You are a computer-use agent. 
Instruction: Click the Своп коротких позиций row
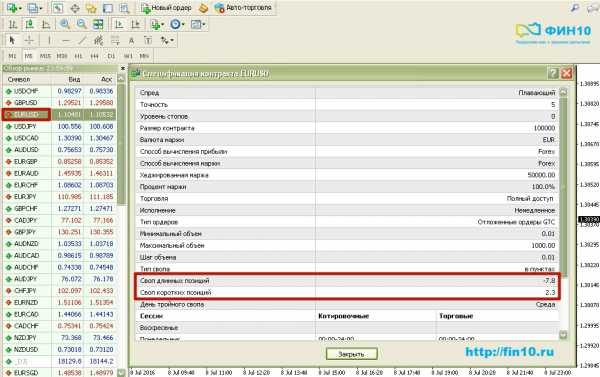coord(347,292)
